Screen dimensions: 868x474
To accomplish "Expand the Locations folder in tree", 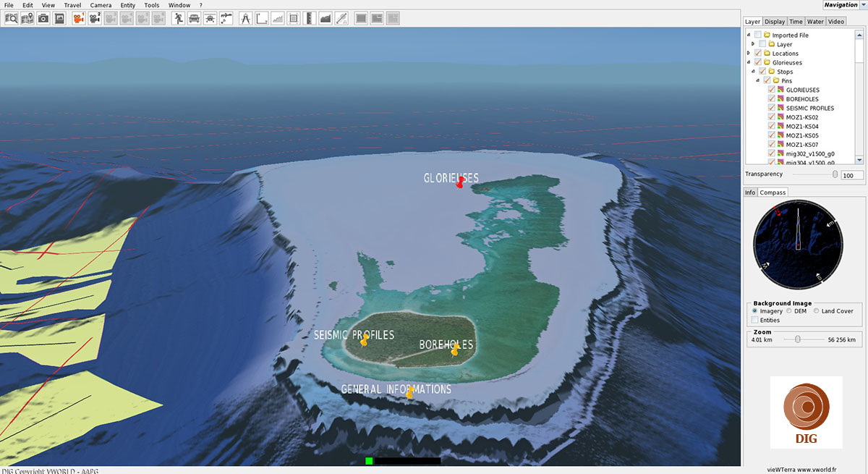I will (749, 54).
